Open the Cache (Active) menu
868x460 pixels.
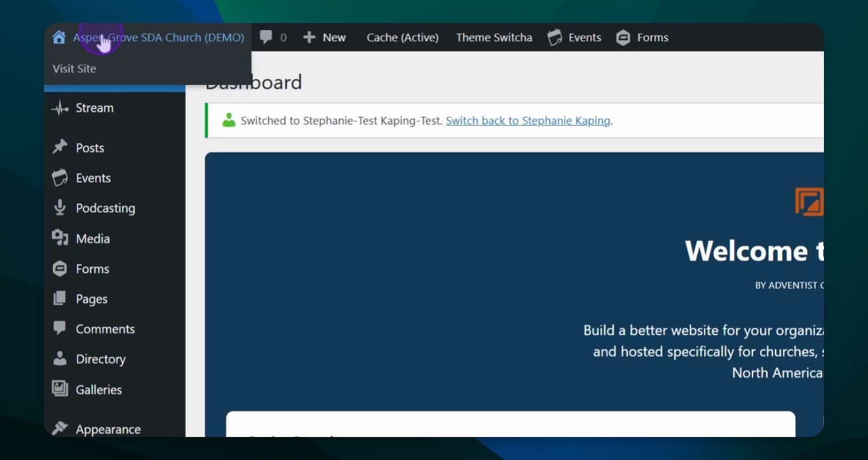pos(403,38)
